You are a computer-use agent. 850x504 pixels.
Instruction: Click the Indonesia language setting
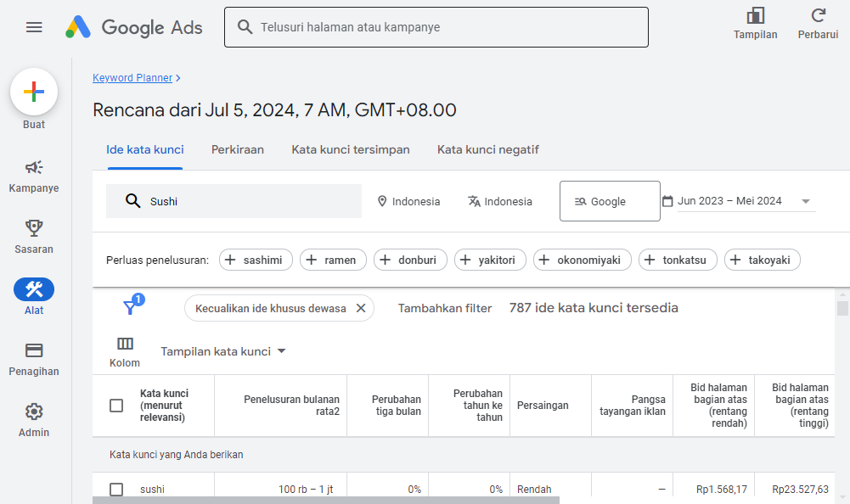click(500, 201)
